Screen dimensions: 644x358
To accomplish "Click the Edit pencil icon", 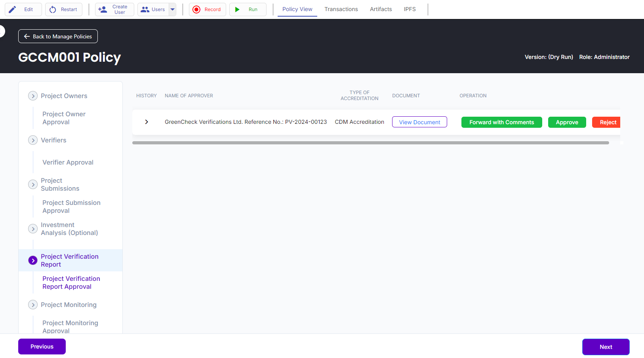I will point(13,9).
